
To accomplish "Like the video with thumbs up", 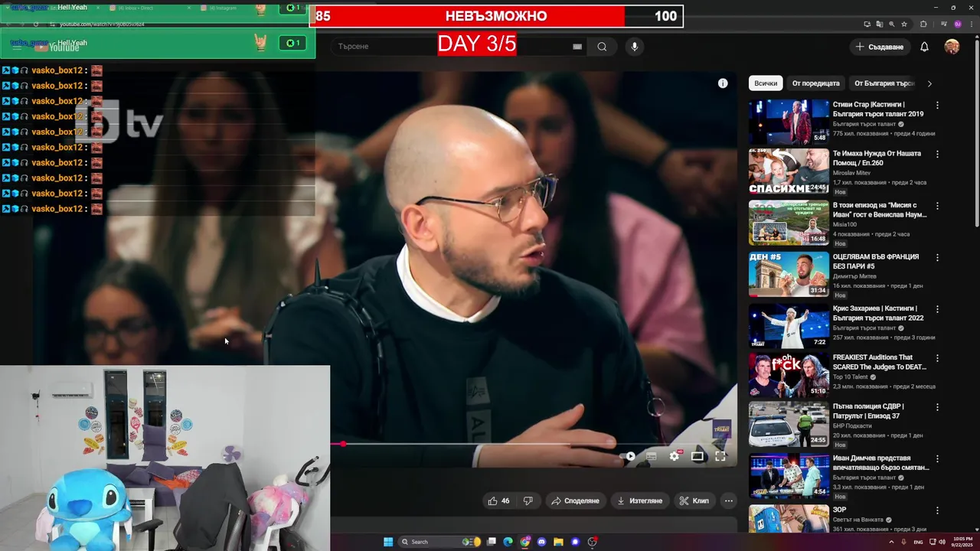I will (x=498, y=500).
